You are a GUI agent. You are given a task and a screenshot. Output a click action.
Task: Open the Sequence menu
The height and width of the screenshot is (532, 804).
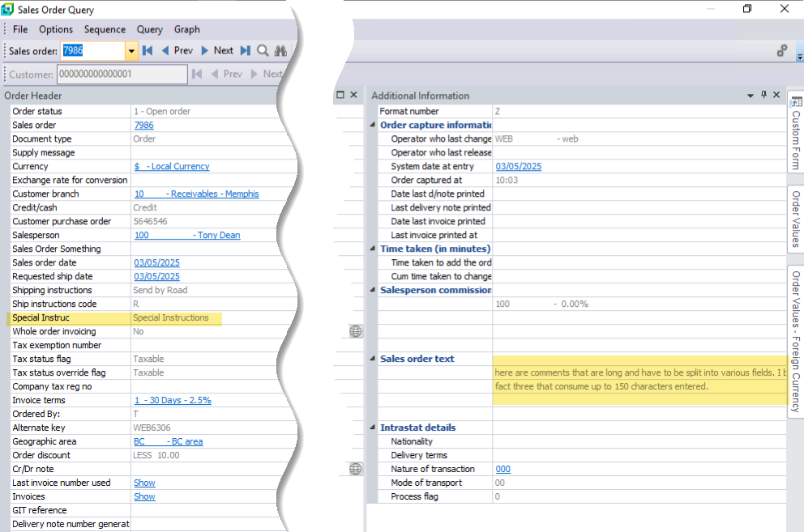click(105, 29)
